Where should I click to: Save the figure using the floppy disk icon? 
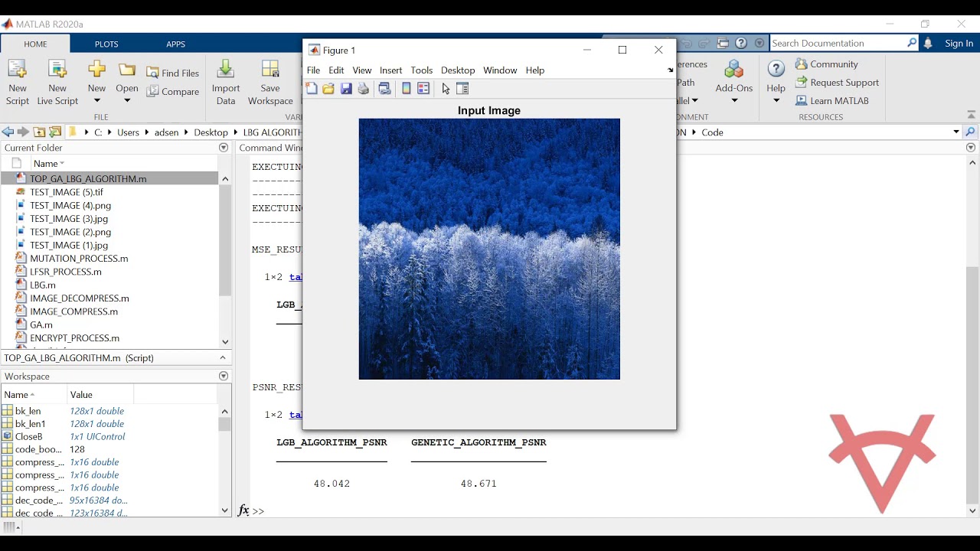click(x=346, y=89)
